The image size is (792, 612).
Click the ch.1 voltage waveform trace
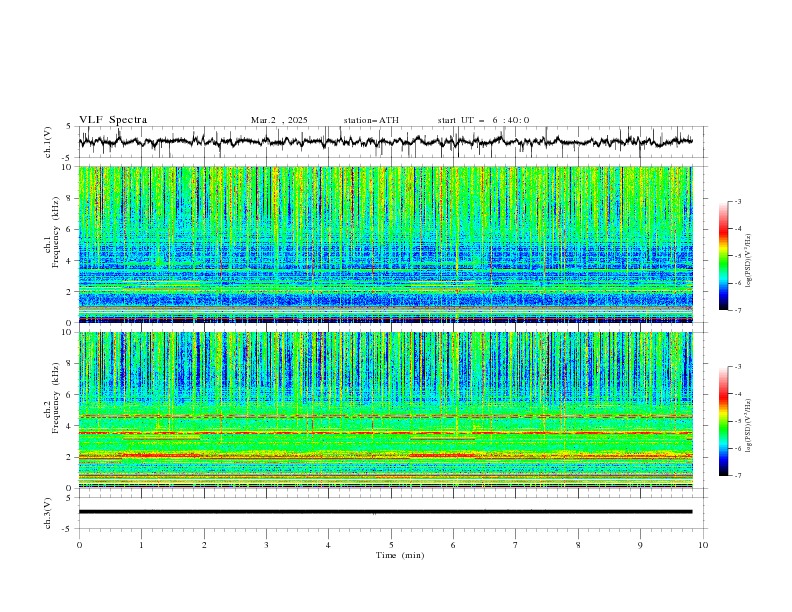(x=385, y=142)
